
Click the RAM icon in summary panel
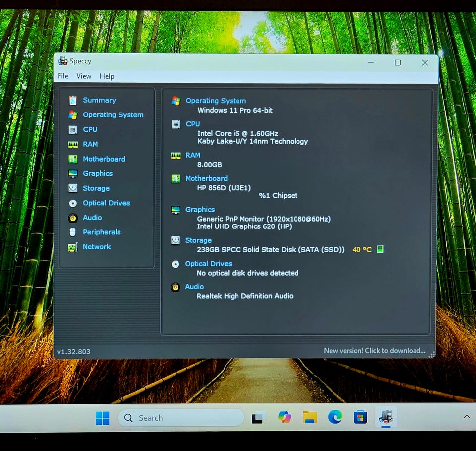point(176,156)
